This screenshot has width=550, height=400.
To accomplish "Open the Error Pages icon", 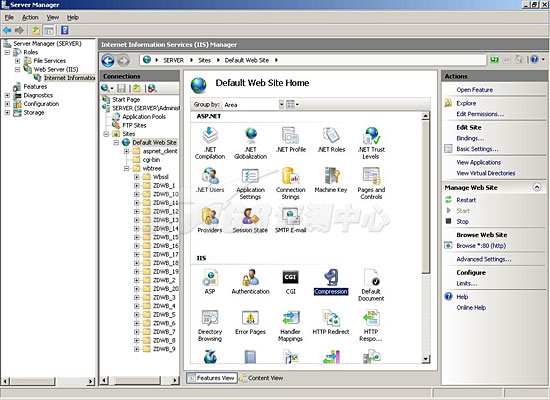I will pos(250,322).
